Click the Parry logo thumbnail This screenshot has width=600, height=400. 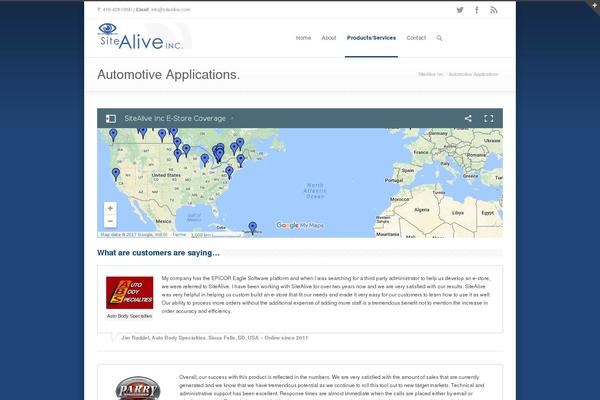[x=138, y=388]
